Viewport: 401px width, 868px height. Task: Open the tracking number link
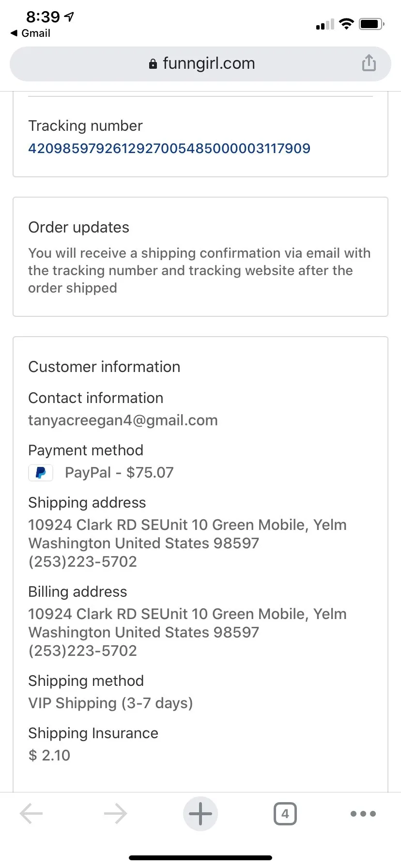169,148
